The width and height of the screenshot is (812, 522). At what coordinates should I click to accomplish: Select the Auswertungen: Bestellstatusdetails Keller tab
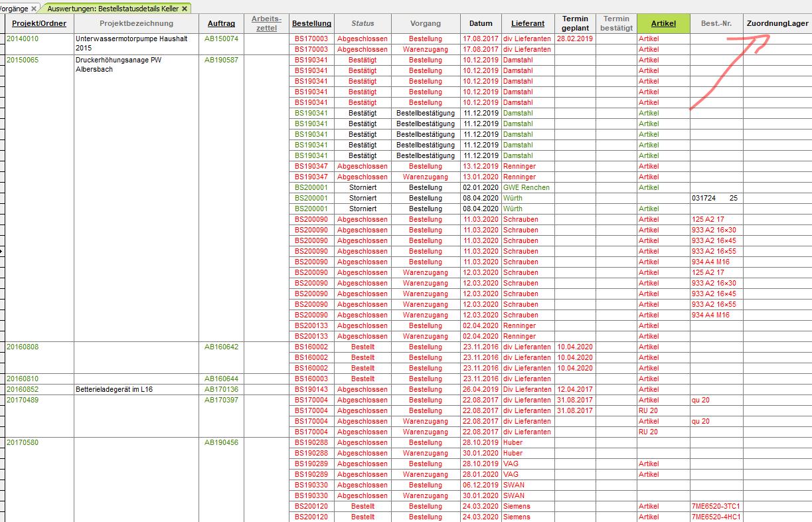point(113,9)
